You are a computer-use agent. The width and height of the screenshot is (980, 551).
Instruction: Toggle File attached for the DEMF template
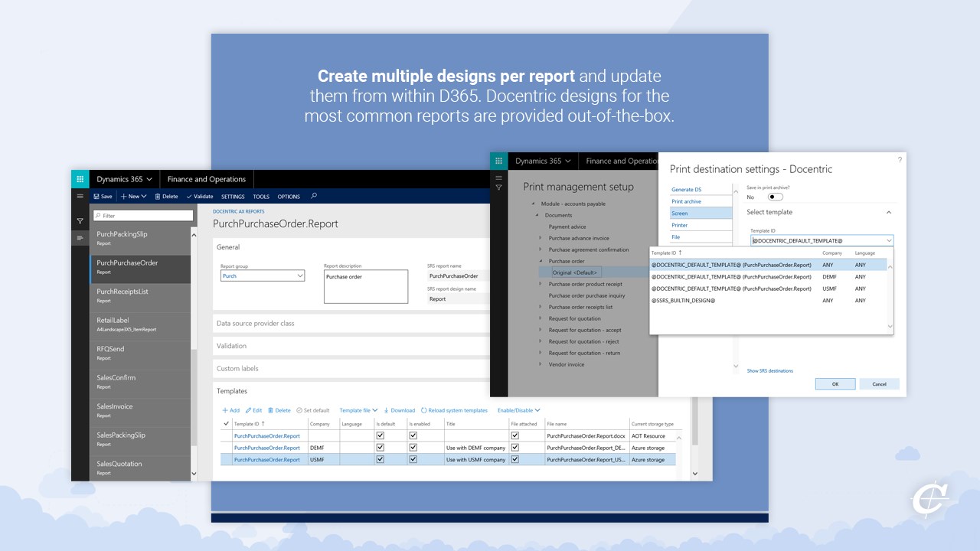point(514,448)
